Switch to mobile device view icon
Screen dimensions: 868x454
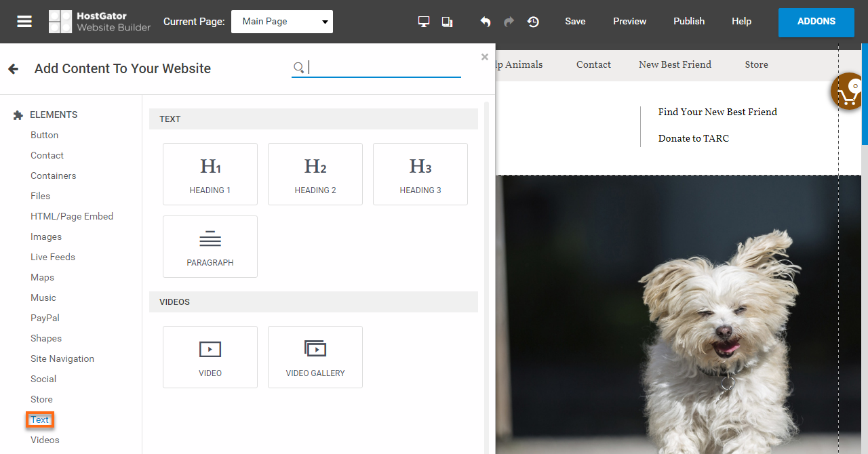[x=447, y=22]
